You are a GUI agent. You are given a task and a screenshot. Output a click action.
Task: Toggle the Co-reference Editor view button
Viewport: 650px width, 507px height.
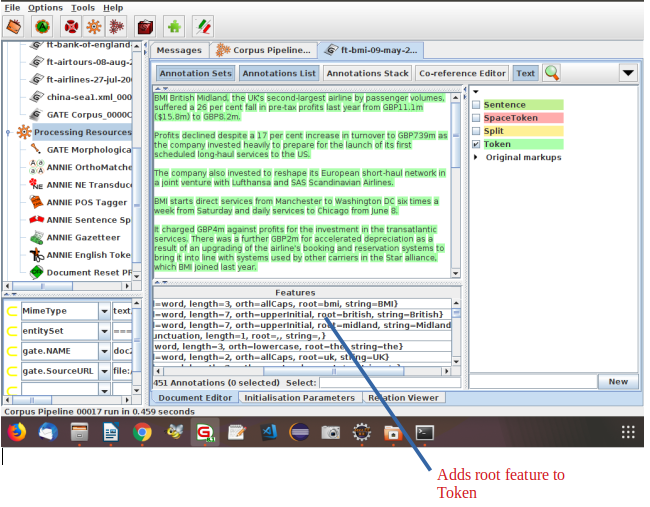pos(462,73)
